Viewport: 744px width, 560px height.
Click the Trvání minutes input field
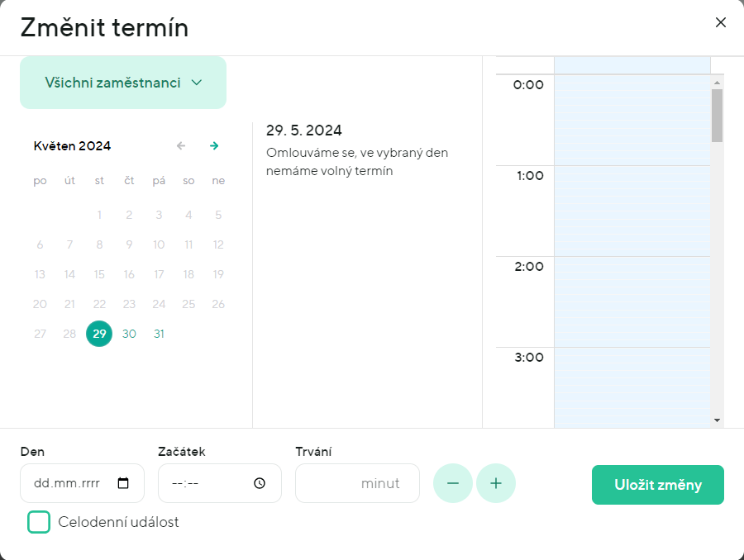coord(347,484)
